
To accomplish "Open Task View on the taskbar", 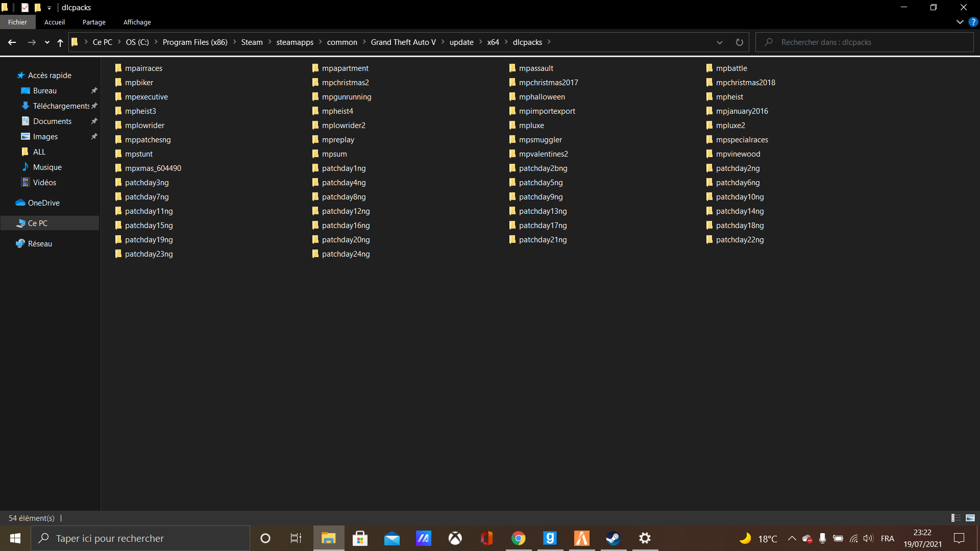I will (296, 538).
